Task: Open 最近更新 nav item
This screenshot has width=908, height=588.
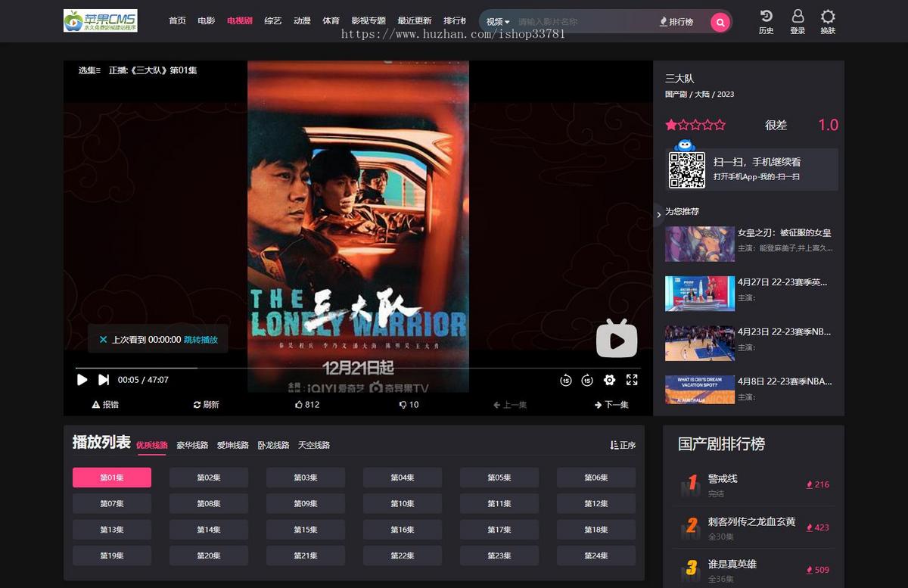Action: (x=415, y=20)
